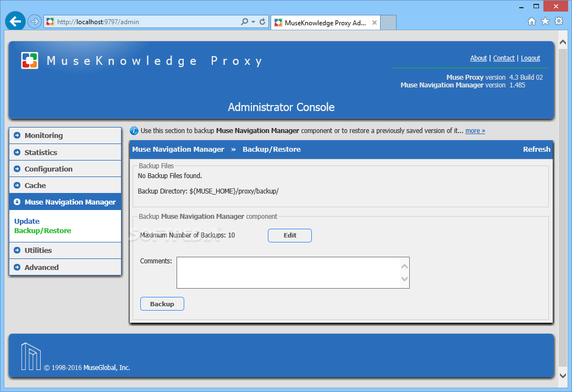Click the page scrollbar down arrow
The image size is (572, 392).
point(563,375)
